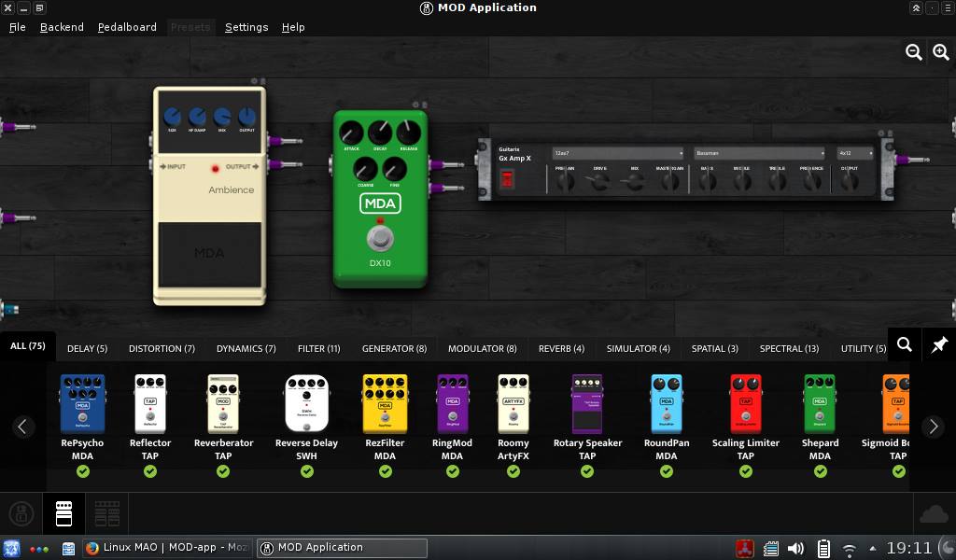Select the DISTORTION (7) category tab

(162, 348)
